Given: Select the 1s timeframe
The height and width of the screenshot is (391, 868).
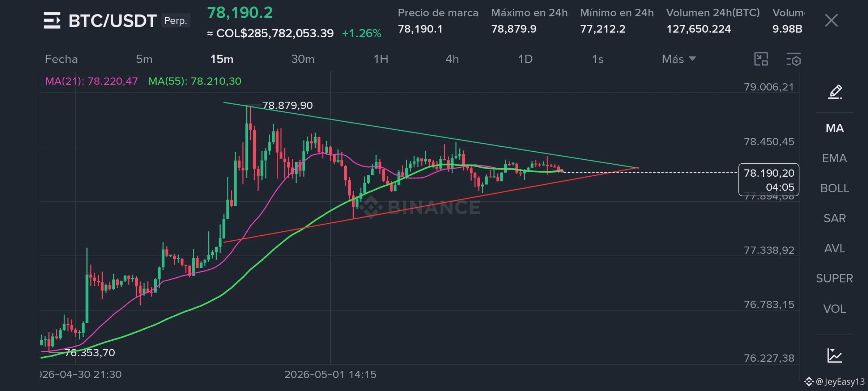Looking at the screenshot, I should 597,59.
